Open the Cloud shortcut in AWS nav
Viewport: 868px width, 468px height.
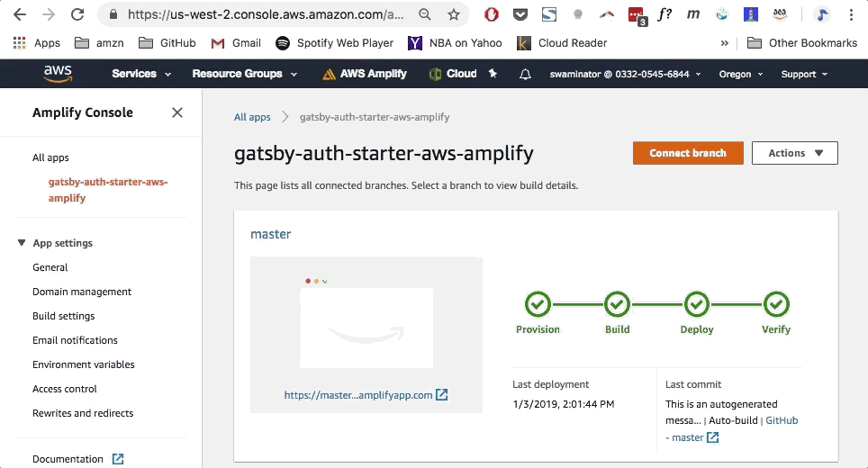tap(453, 74)
